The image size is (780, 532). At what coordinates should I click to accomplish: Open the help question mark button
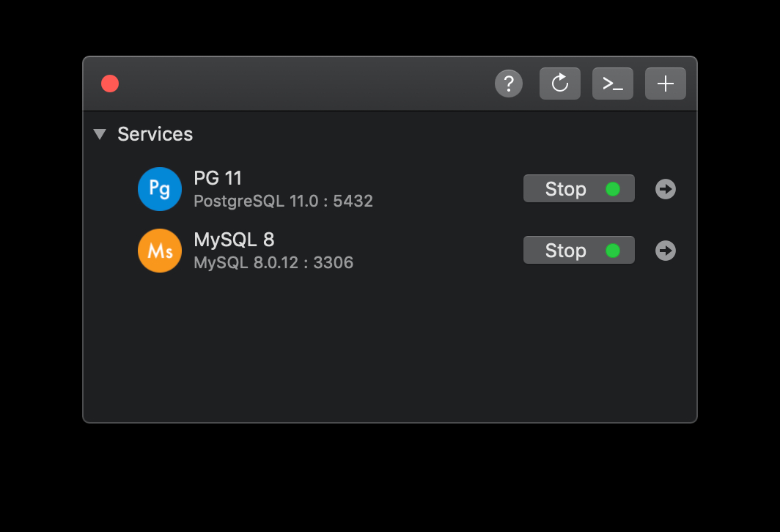(x=509, y=84)
